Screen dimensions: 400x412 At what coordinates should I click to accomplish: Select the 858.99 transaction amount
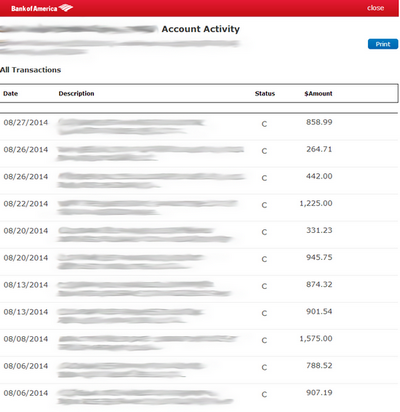tap(319, 122)
